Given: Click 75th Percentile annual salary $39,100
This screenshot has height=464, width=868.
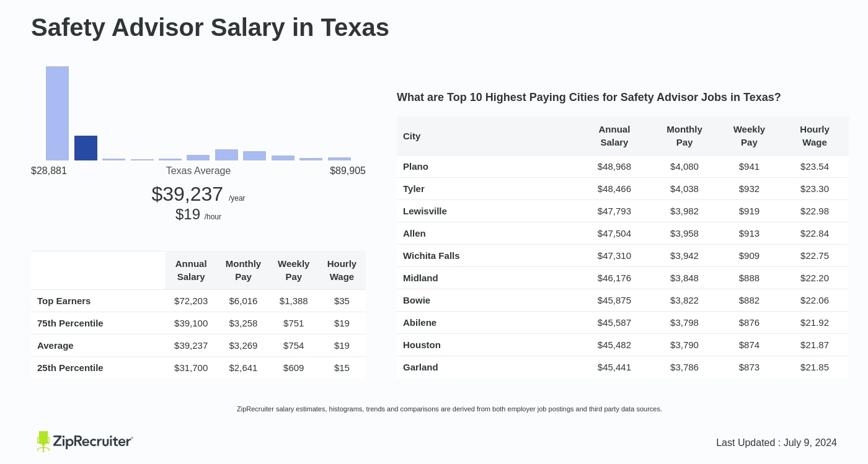Looking at the screenshot, I should (x=191, y=323).
